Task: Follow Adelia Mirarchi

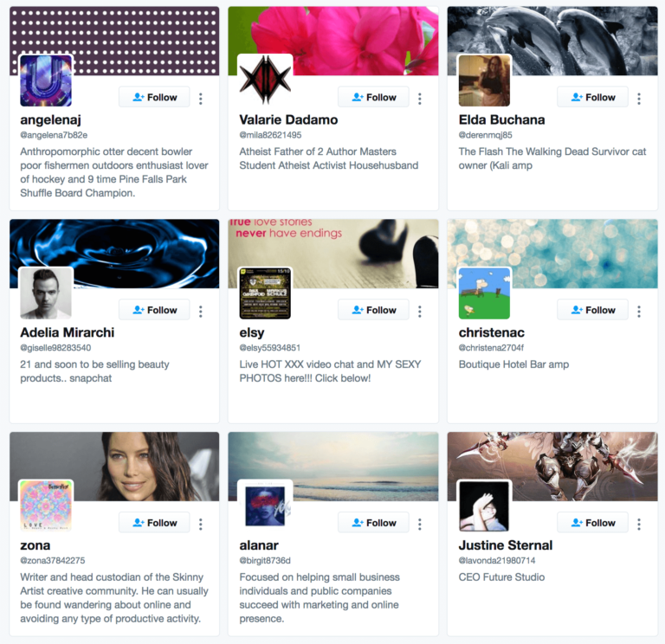Action: (x=154, y=310)
